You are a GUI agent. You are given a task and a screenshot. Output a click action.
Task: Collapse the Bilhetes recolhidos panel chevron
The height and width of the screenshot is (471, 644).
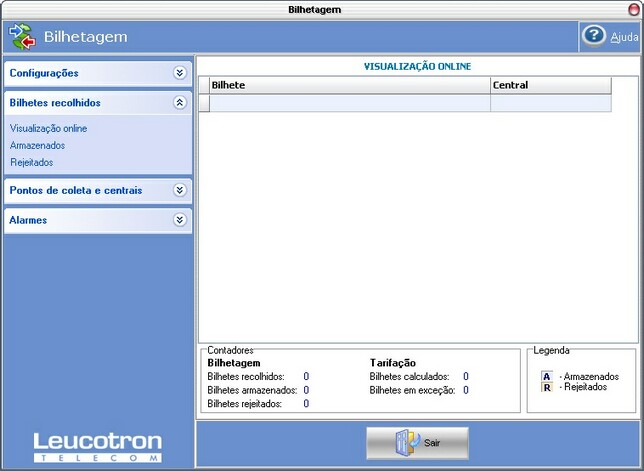click(x=179, y=103)
